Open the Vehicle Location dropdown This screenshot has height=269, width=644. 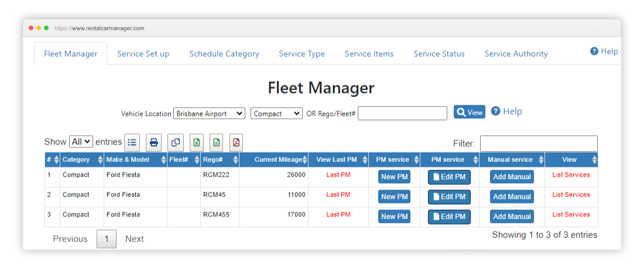(x=210, y=113)
